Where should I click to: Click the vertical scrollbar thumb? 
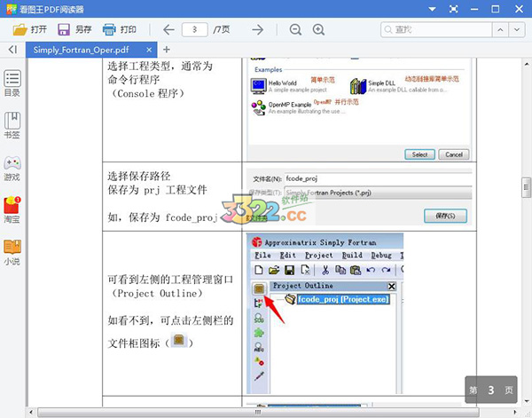[526, 187]
